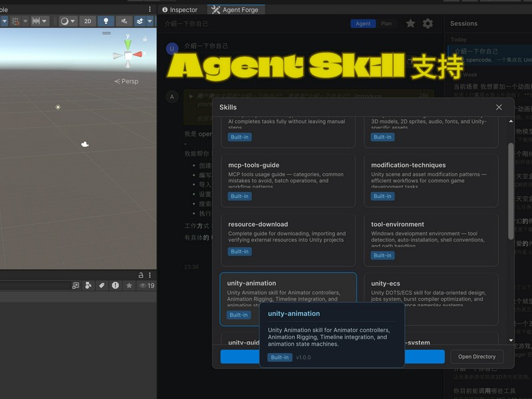
Task: Click the center cube of orientation gizmo
Action: [128, 55]
